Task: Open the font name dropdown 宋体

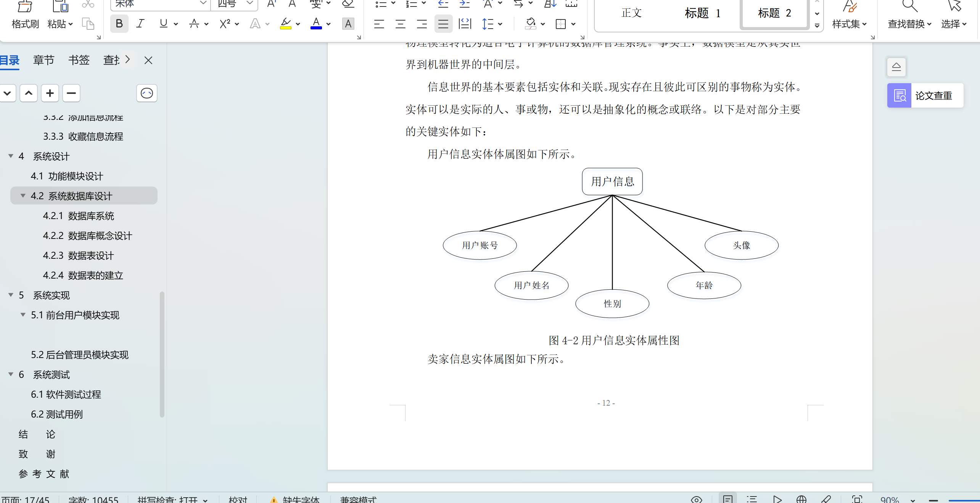Action: point(203,3)
